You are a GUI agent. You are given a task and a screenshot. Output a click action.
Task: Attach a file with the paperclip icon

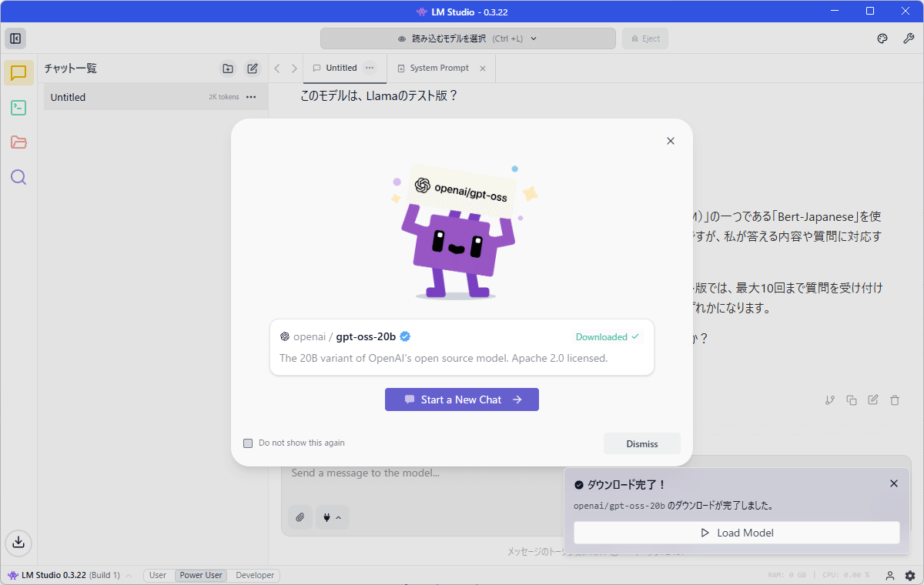pos(300,517)
